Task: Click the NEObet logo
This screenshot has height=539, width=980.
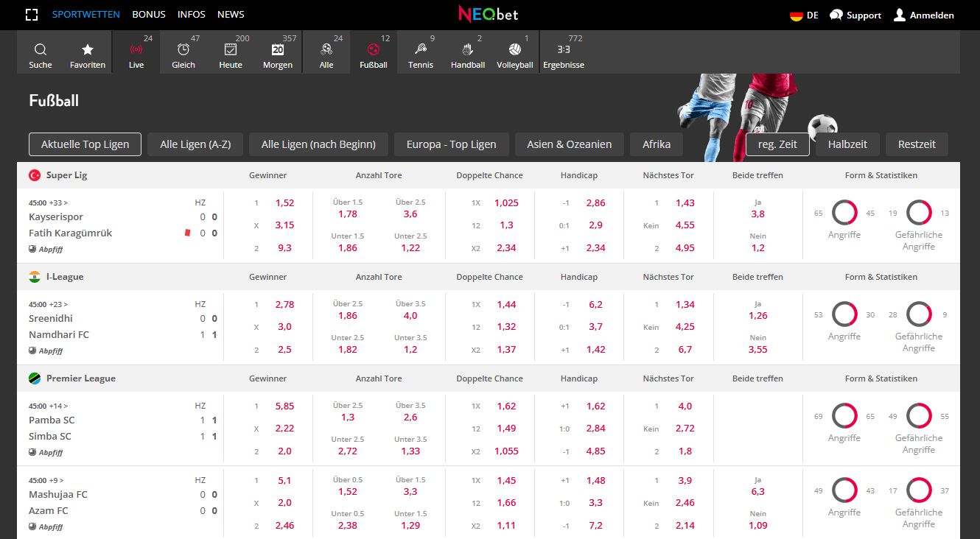Action: pyautogui.click(x=489, y=14)
